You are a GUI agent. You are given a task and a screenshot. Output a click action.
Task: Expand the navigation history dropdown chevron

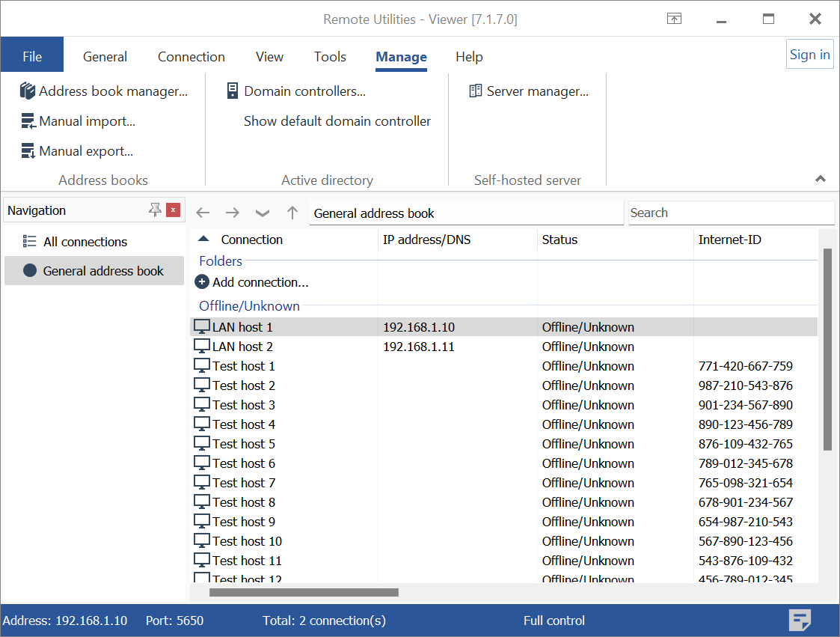[x=262, y=213]
